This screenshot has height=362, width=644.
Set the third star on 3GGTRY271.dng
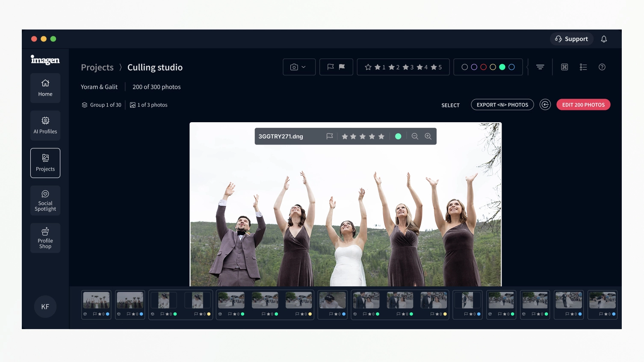click(x=363, y=136)
